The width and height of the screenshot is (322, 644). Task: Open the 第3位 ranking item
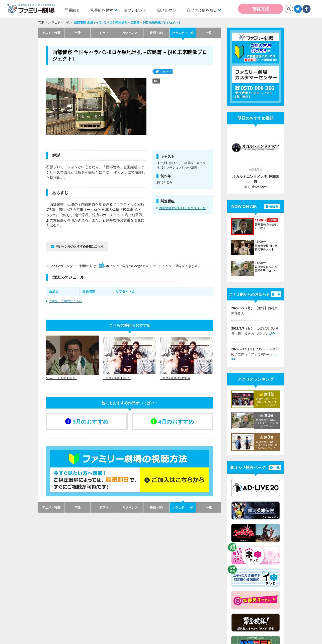pyautogui.click(x=256, y=442)
